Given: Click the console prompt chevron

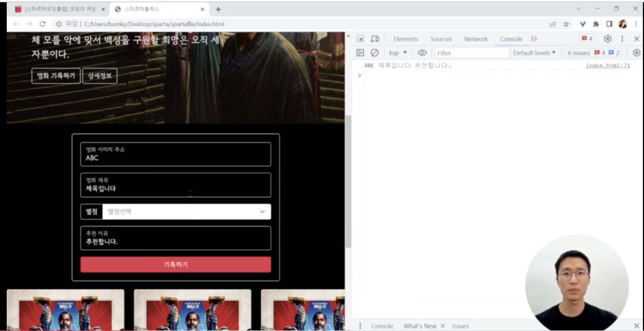Looking at the screenshot, I should coord(359,75).
